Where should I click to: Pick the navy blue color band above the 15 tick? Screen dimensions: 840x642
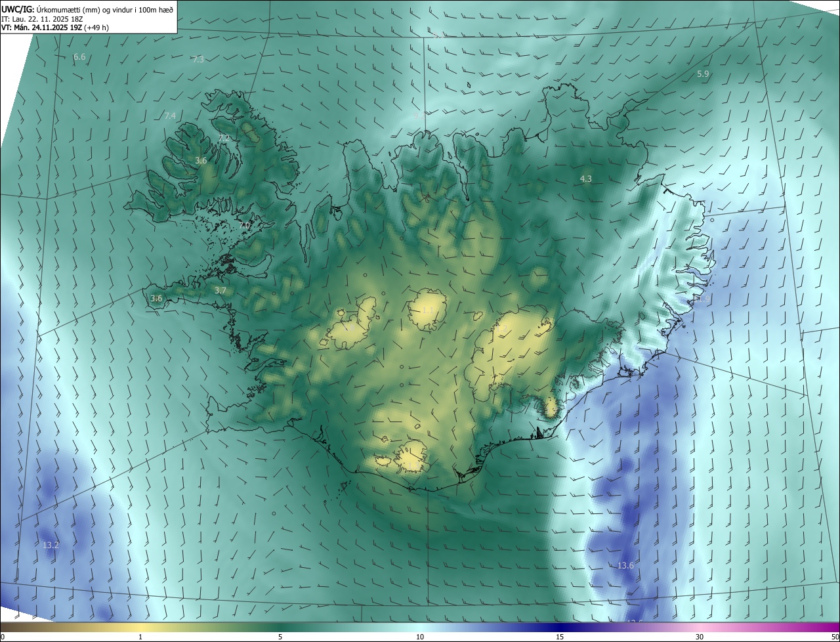click(x=560, y=628)
